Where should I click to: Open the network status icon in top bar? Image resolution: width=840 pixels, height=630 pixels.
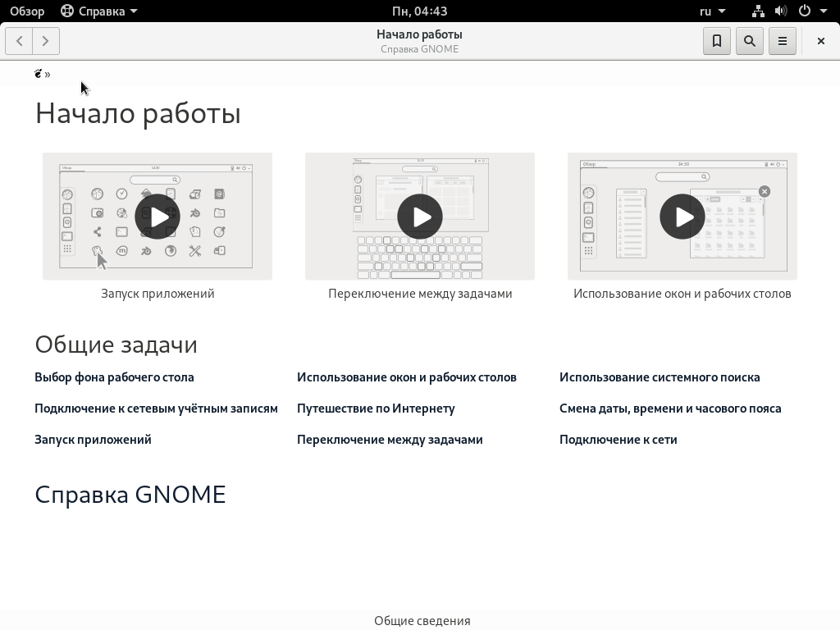[x=757, y=11]
